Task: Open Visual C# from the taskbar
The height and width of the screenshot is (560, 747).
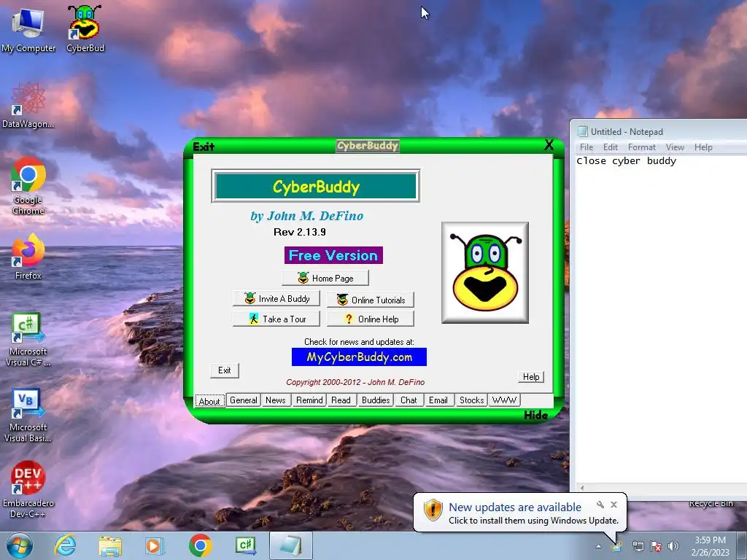Action: pyautogui.click(x=246, y=545)
